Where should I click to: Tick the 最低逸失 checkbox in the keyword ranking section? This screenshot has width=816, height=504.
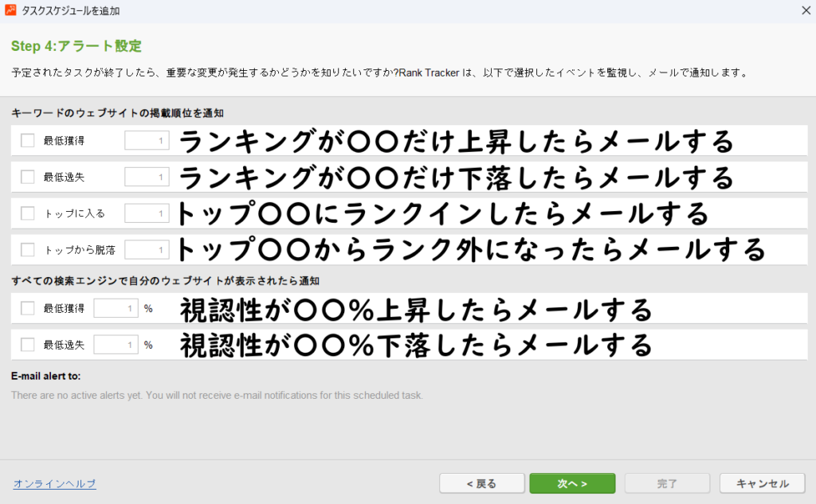(28, 177)
